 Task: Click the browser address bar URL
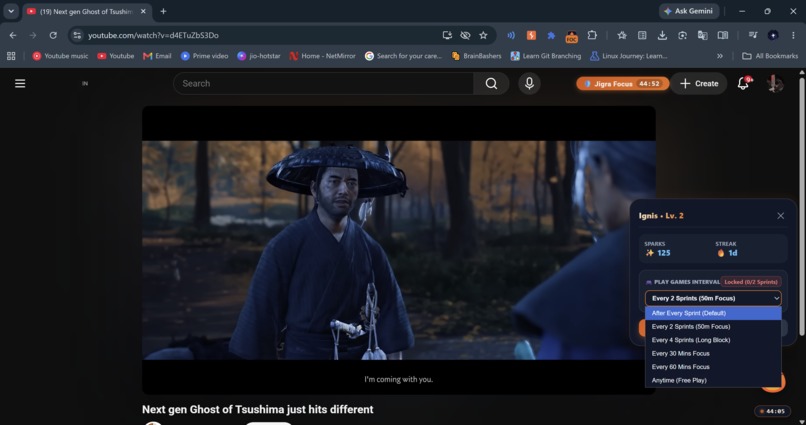coord(153,35)
